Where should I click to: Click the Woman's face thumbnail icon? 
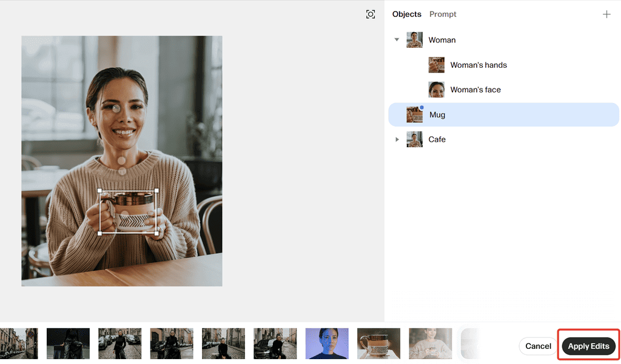[437, 90]
